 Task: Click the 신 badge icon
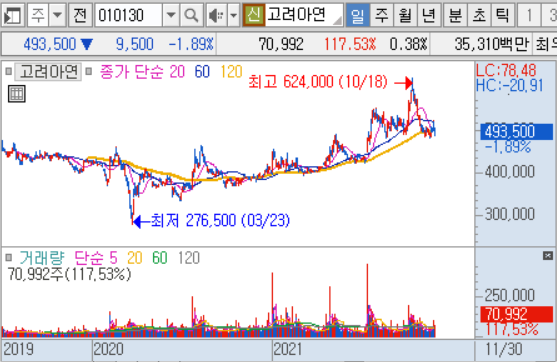click(x=254, y=15)
